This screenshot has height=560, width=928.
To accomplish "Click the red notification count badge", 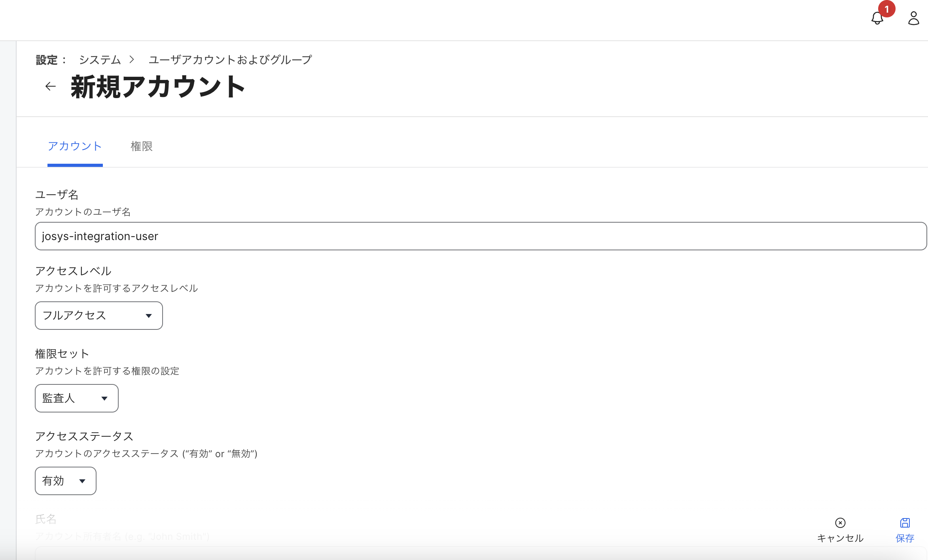I will pyautogui.click(x=886, y=9).
